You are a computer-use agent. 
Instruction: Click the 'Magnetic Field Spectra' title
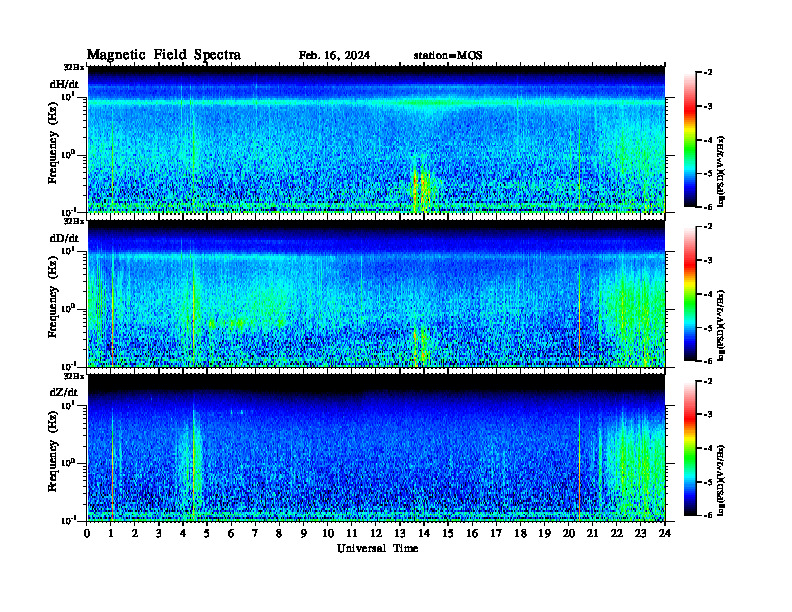coord(164,55)
